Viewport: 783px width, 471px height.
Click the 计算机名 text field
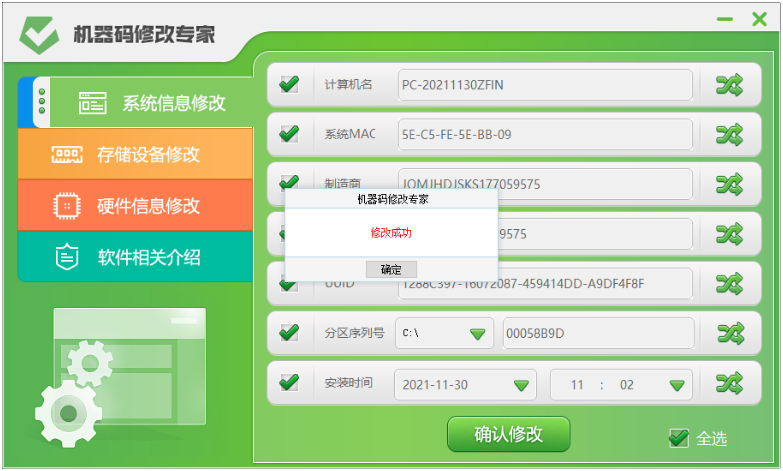(x=545, y=85)
